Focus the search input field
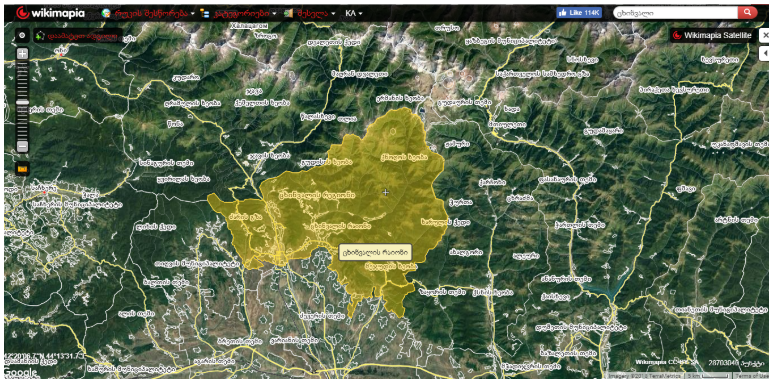 [x=675, y=13]
